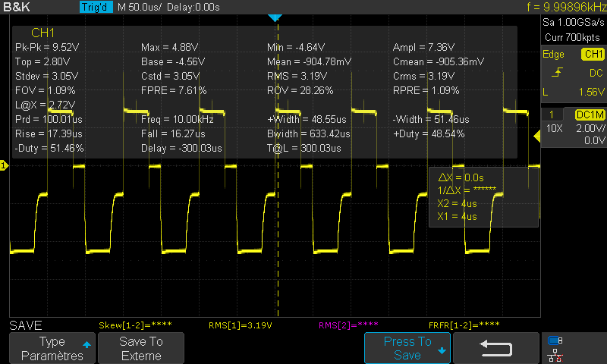Image resolution: width=607 pixels, height=364 pixels.
Task: Click the -Width = 51.46us measurement
Action: [431, 119]
